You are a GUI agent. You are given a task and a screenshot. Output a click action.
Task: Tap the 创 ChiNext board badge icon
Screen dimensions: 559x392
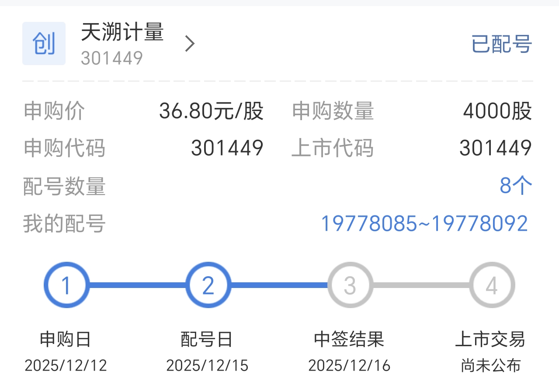(44, 44)
